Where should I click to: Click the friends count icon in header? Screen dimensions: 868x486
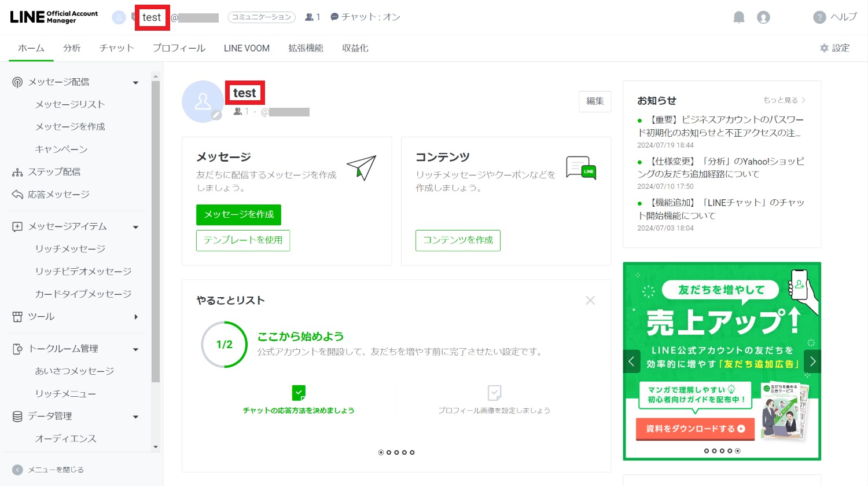click(x=310, y=17)
